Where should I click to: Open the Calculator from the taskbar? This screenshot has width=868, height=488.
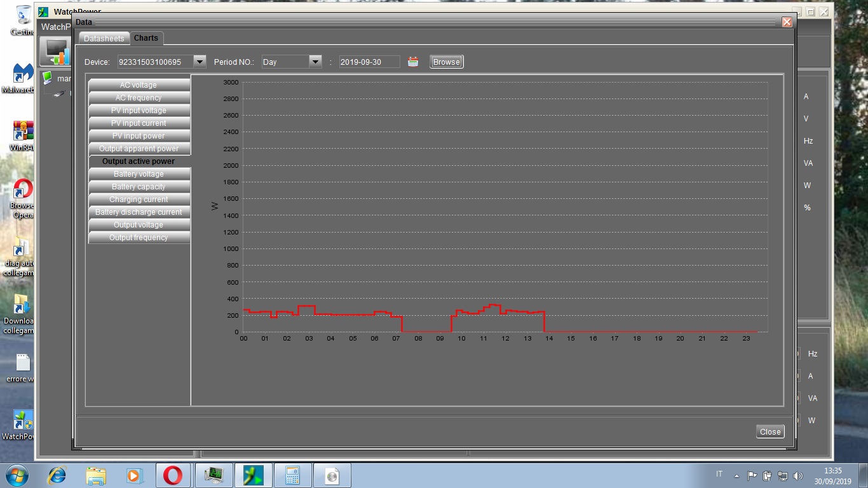point(292,475)
